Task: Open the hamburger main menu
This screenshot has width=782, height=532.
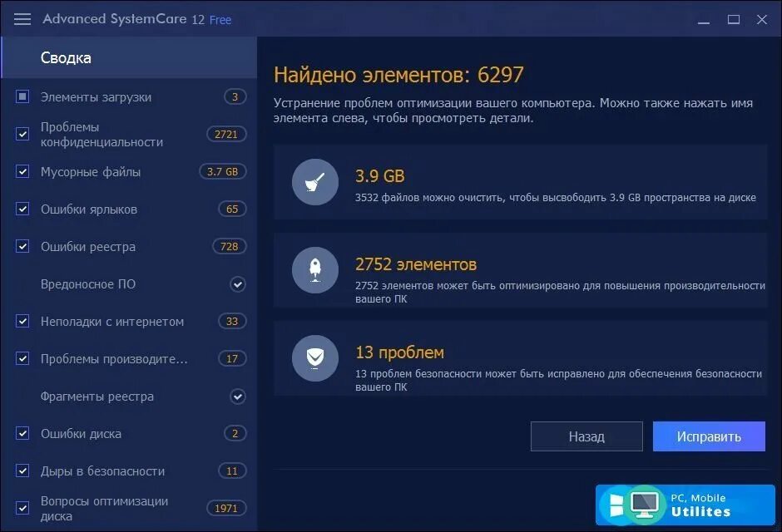Action: tap(22, 19)
